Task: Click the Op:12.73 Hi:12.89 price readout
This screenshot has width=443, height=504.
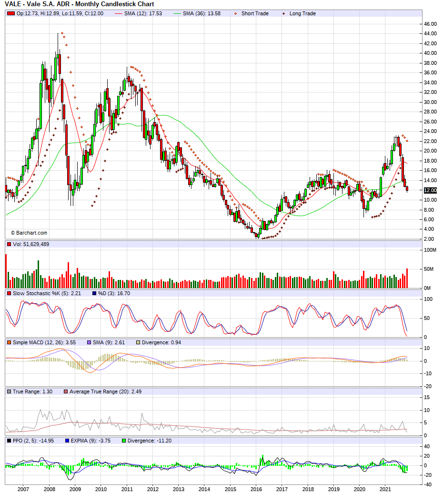Action: (x=60, y=13)
